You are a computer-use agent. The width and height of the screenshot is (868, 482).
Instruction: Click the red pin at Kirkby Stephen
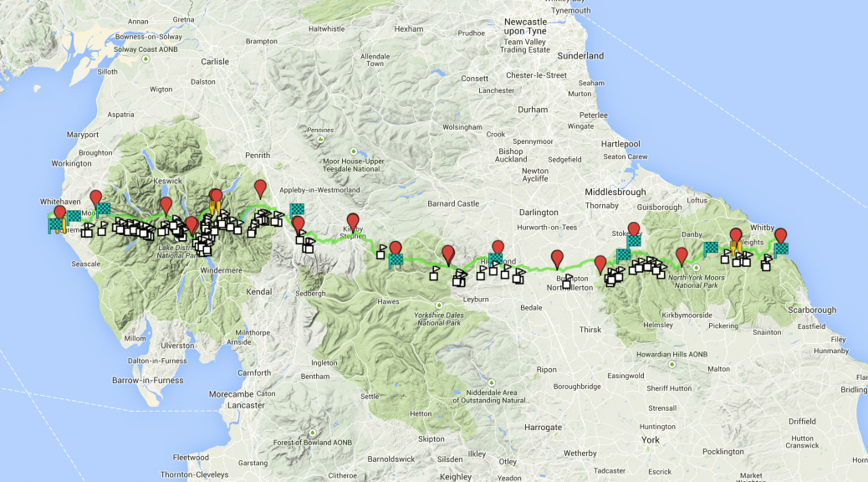point(353,221)
